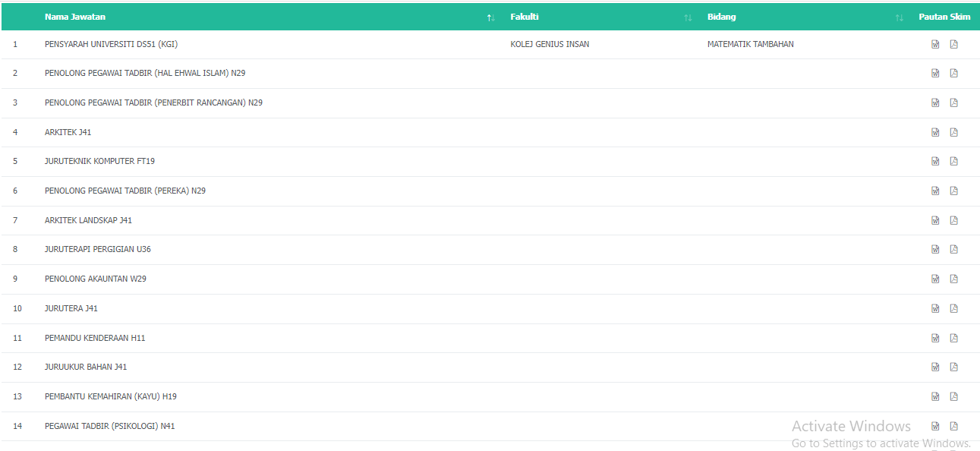Screen dimensions: 980x451
Task: Open Word scheme for JURUUKUR BAHAN J41
Action: 935,367
